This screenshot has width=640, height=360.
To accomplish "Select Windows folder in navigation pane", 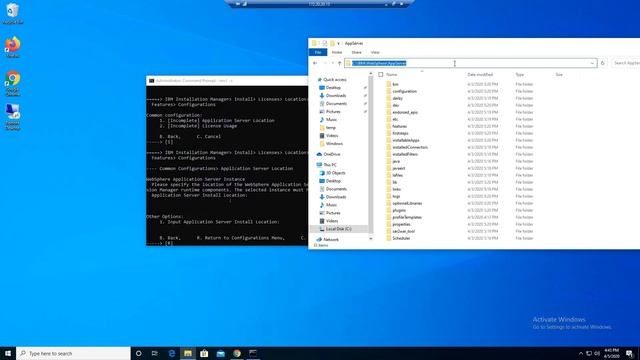I will 334,144.
